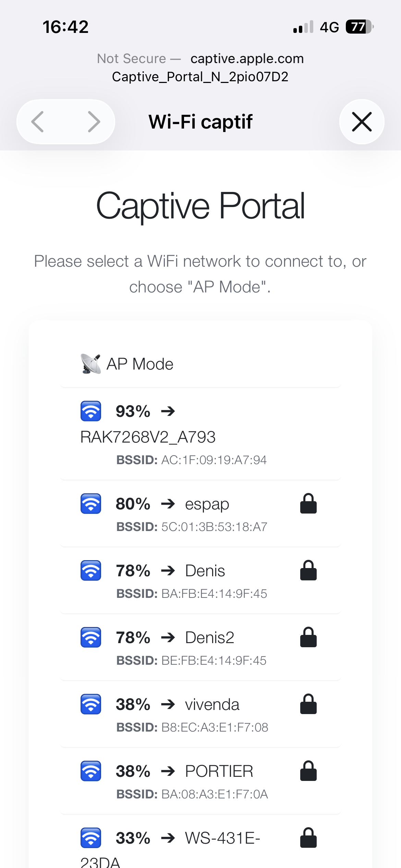Tap the satellite dish AP Mode icon

(x=91, y=364)
